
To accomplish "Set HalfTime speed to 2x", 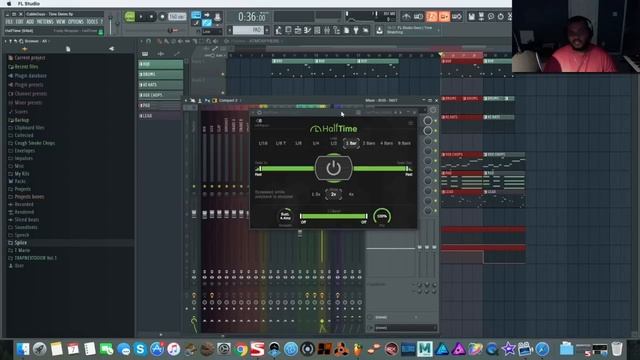I will coord(333,194).
